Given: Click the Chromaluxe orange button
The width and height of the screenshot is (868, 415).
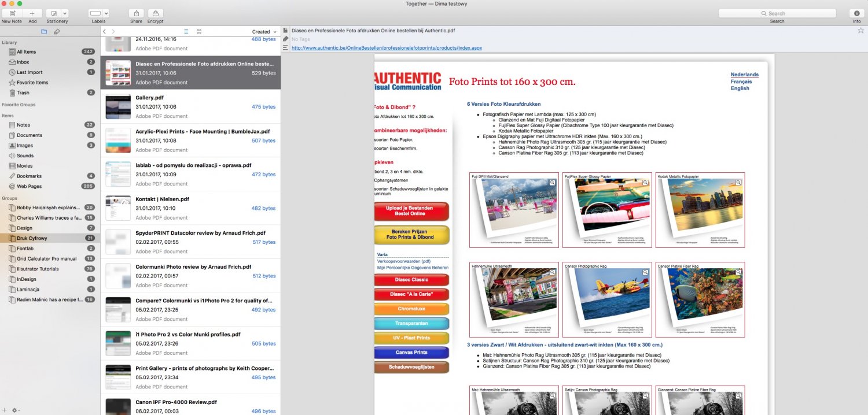Looking at the screenshot, I should point(411,309).
